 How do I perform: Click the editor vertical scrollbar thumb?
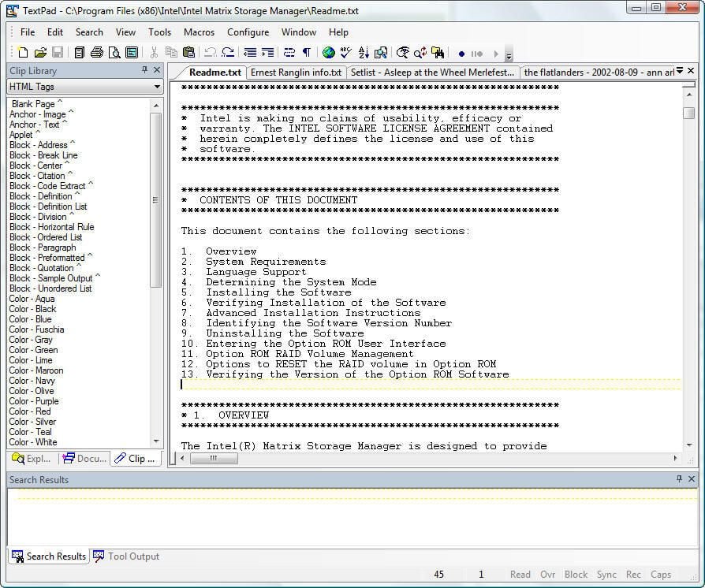[688, 113]
